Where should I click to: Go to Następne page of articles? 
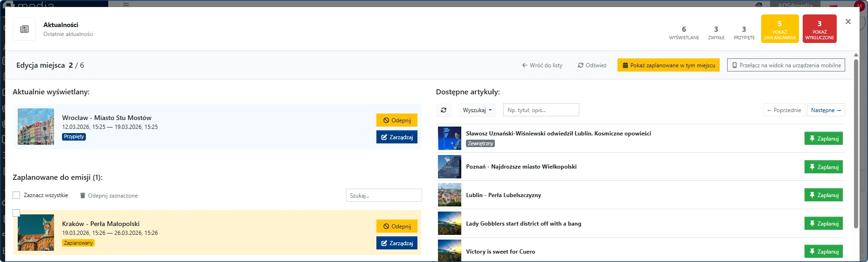(x=825, y=110)
